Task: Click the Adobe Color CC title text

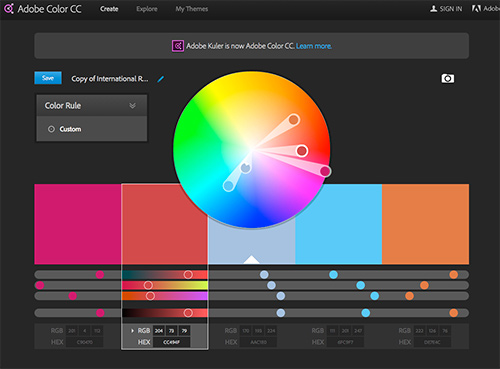Action: 49,9
